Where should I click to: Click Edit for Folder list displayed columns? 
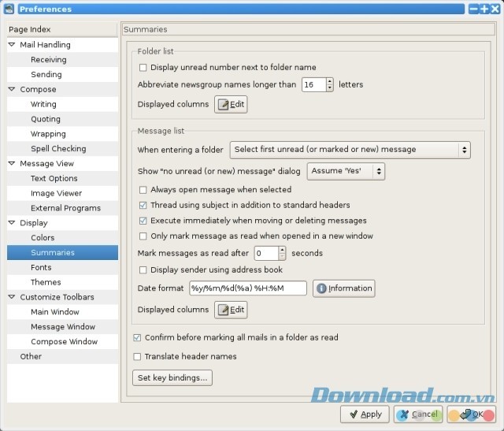click(231, 105)
